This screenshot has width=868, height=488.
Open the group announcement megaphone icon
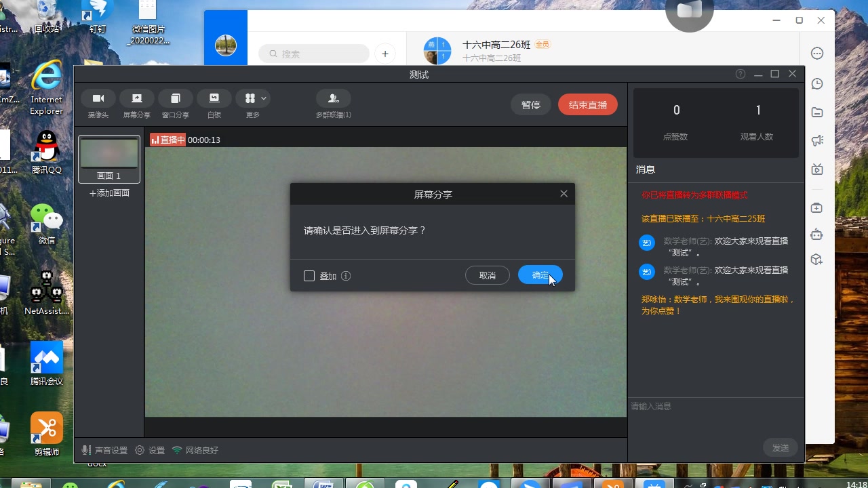tap(817, 140)
